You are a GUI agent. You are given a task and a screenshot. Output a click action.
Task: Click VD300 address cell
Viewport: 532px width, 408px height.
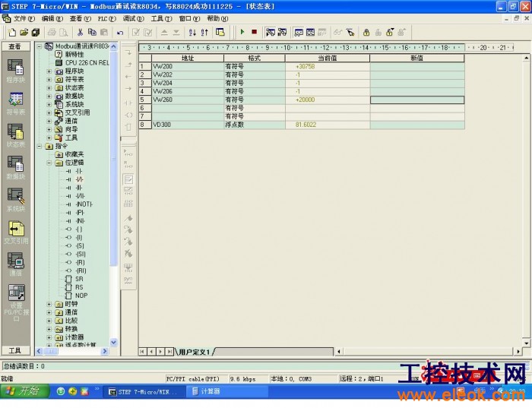[188, 125]
